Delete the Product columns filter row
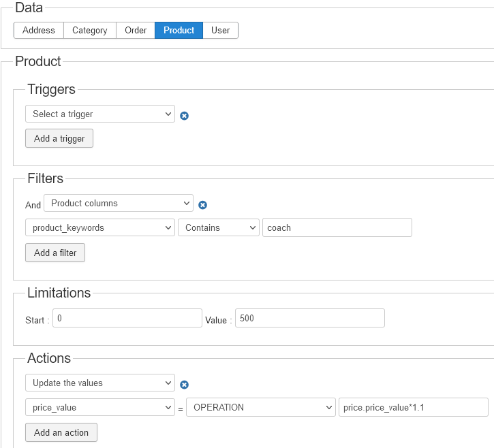 tap(202, 205)
